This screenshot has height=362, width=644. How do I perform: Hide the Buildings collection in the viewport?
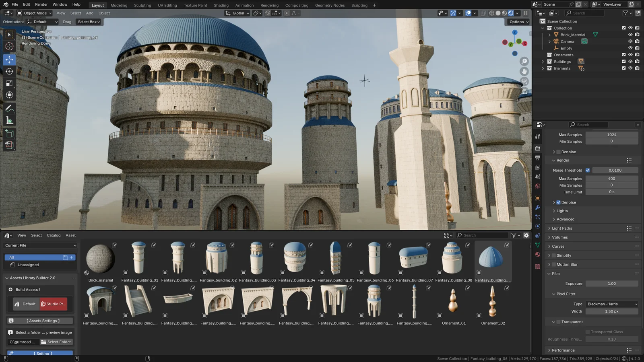630,62
